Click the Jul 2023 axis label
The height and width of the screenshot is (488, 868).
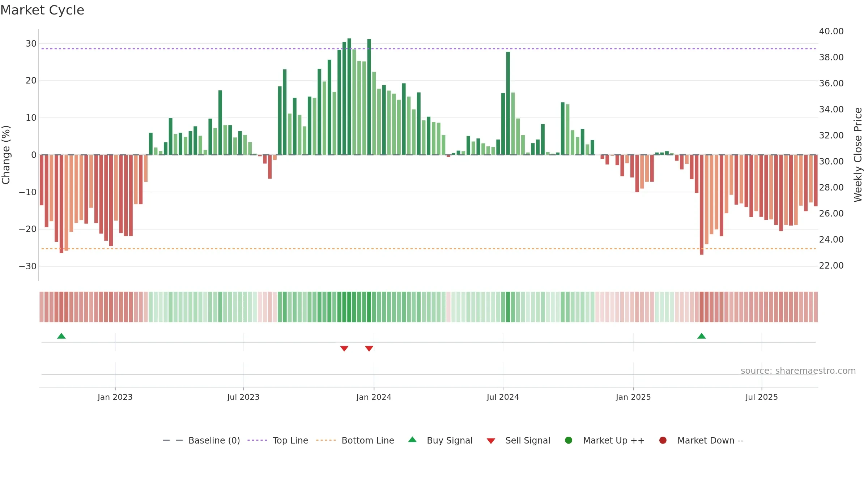243,397
